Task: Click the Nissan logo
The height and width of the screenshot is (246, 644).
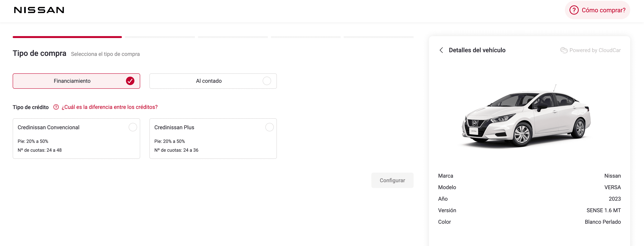Action: click(39, 10)
